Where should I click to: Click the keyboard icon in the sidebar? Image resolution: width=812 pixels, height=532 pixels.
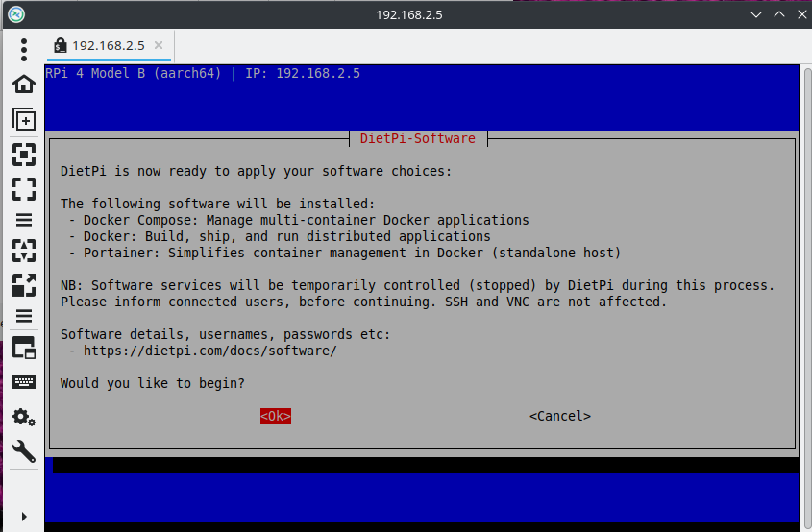pos(24,382)
